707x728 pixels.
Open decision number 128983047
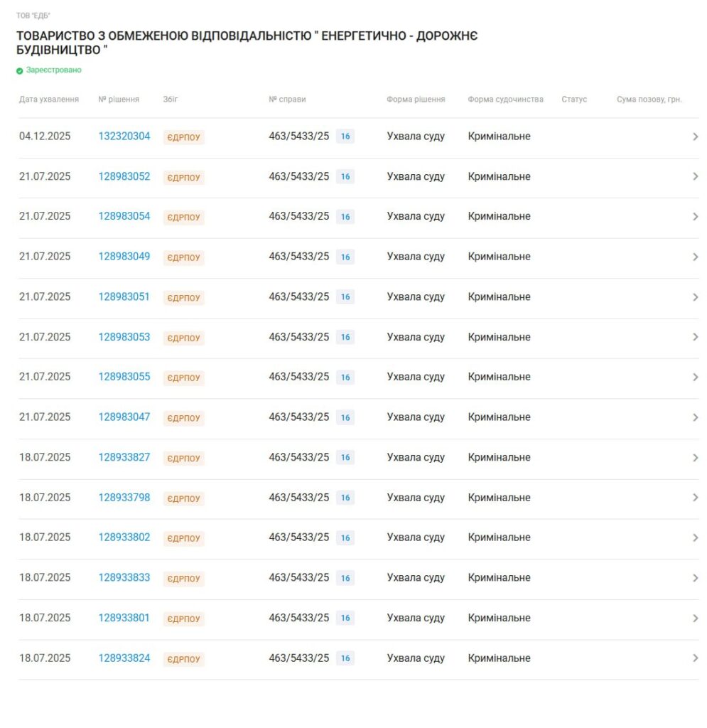(124, 417)
